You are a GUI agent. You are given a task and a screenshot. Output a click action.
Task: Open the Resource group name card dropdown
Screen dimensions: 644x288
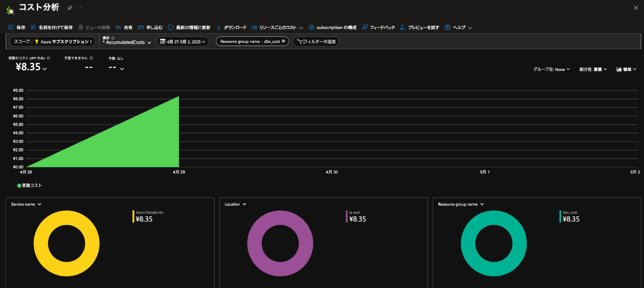(x=461, y=204)
